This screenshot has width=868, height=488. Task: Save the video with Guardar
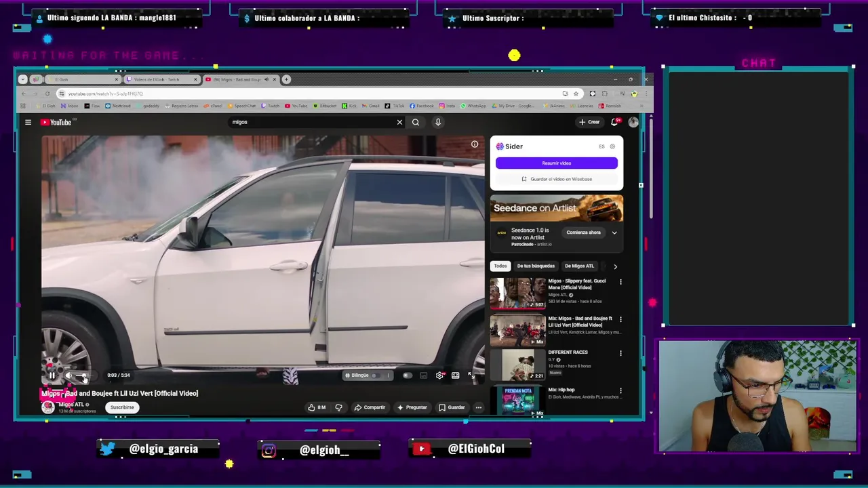pos(452,407)
